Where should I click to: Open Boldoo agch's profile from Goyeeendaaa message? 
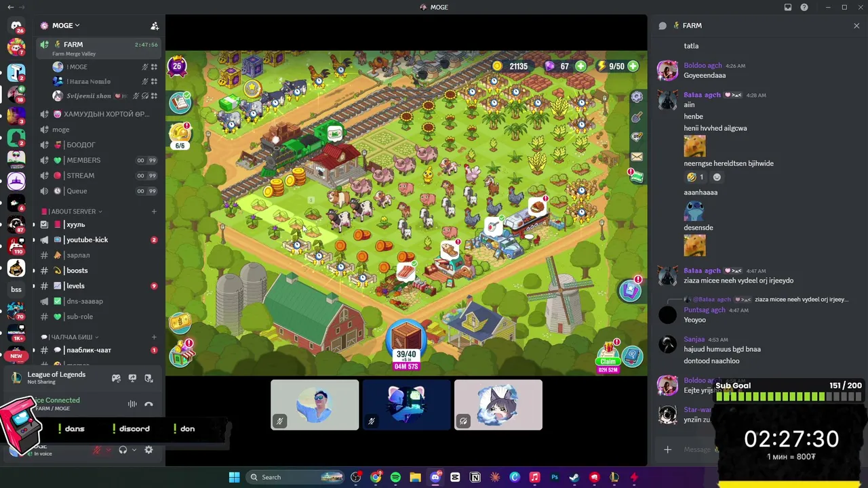[703, 66]
